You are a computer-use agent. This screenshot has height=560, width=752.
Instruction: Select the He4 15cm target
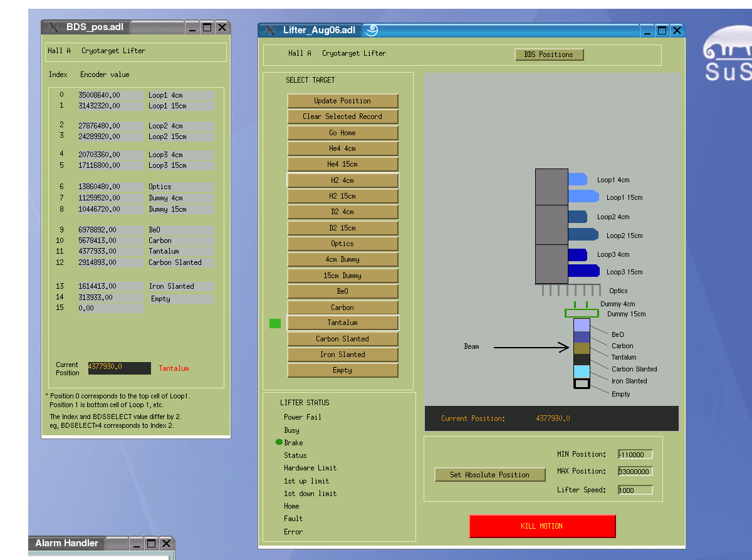pyautogui.click(x=343, y=164)
